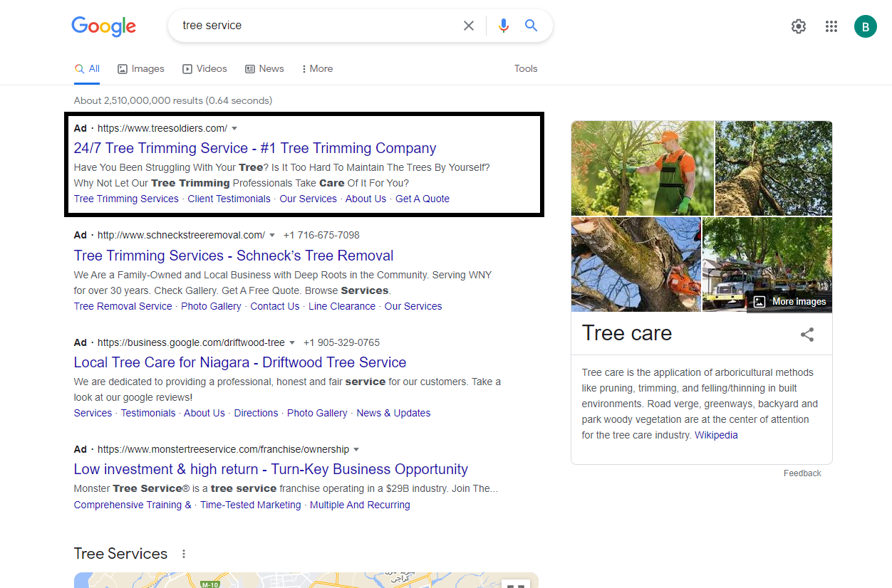This screenshot has width=892, height=588.
Task: Open the Tools options
Action: 526,69
